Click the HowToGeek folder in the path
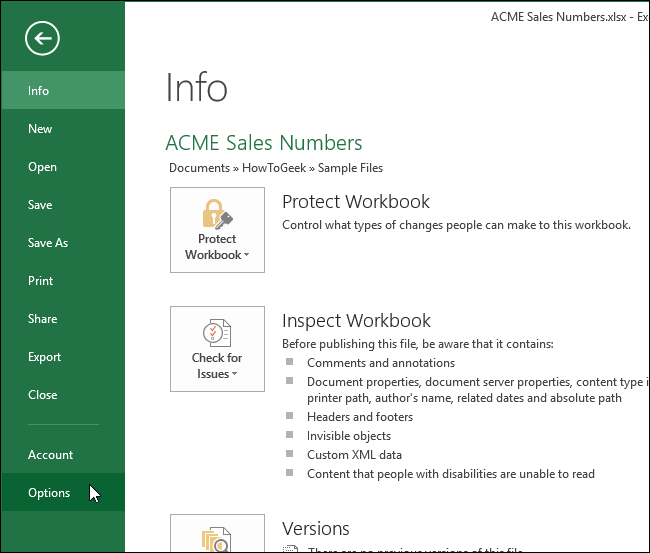Image resolution: width=650 pixels, height=553 pixels. click(274, 168)
